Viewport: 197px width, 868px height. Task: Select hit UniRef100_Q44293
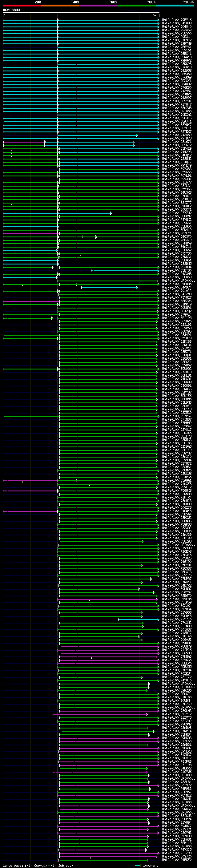[x=176, y=152]
